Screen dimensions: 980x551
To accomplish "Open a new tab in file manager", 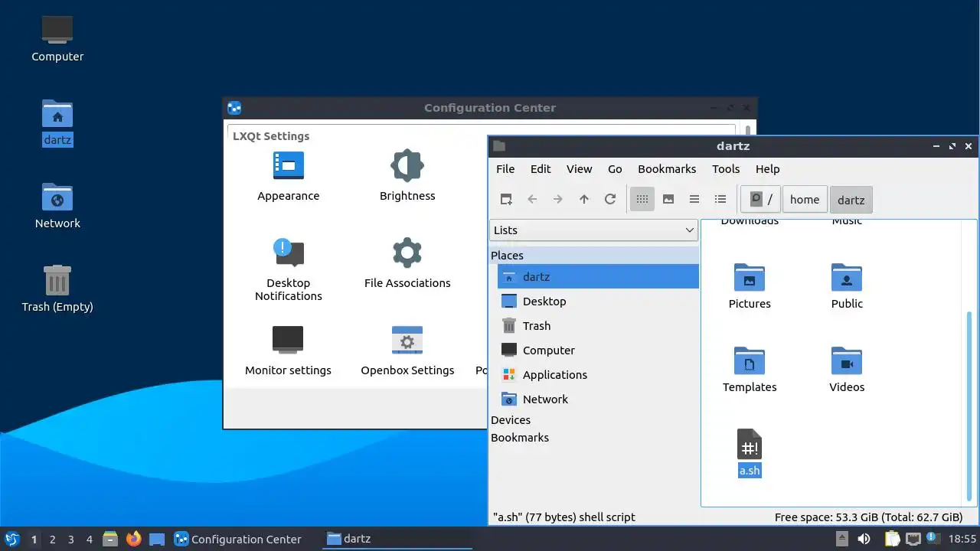I will pos(506,199).
